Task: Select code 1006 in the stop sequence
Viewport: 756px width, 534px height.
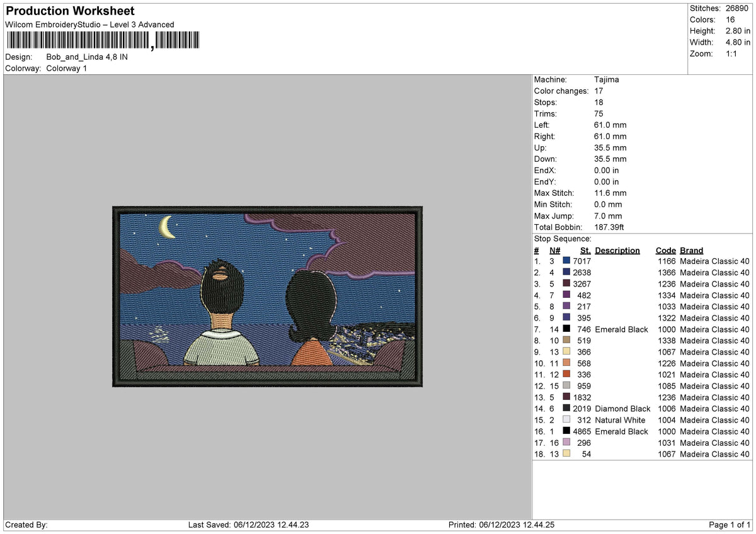Action: point(667,409)
